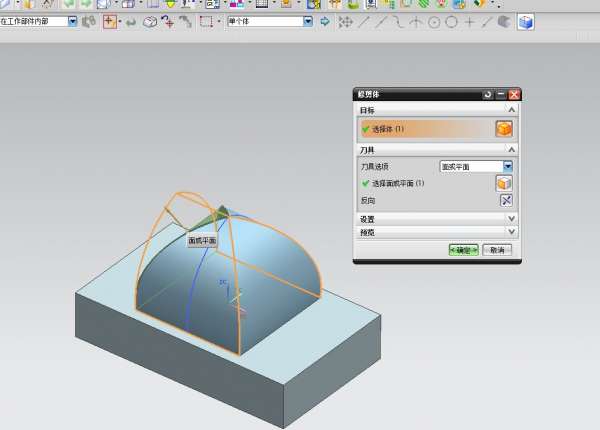The height and width of the screenshot is (430, 600).
Task: Click the 选择面或平面 (1) row
Action: (427, 183)
